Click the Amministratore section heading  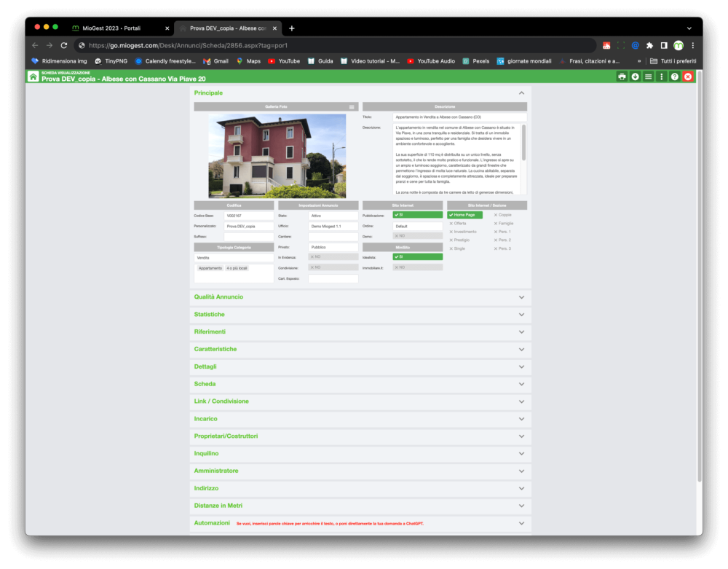[216, 471]
